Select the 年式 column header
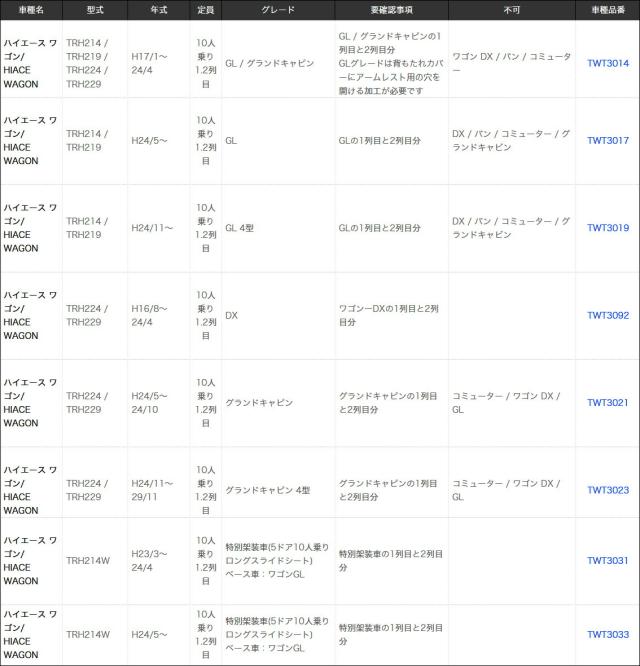The height and width of the screenshot is (666, 640). pos(158,11)
